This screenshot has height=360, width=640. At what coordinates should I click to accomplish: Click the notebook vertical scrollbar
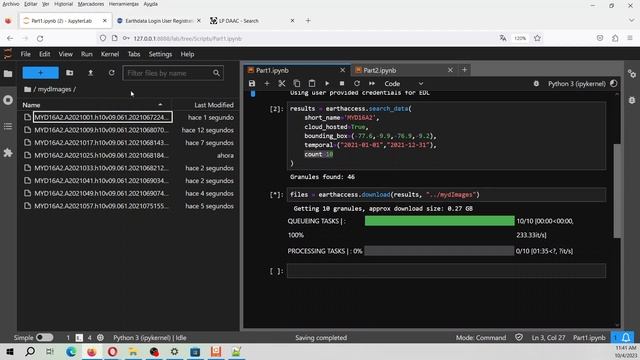pos(618,191)
